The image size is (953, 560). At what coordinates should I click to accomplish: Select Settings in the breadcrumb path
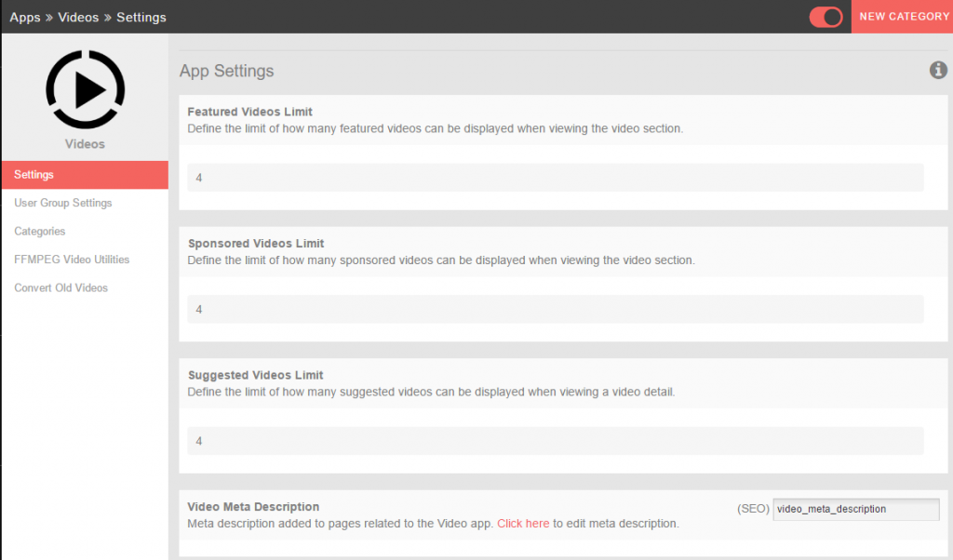(141, 18)
